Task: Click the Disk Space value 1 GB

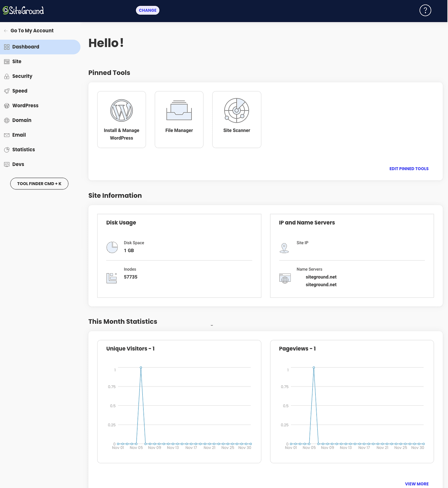Action: point(129,251)
